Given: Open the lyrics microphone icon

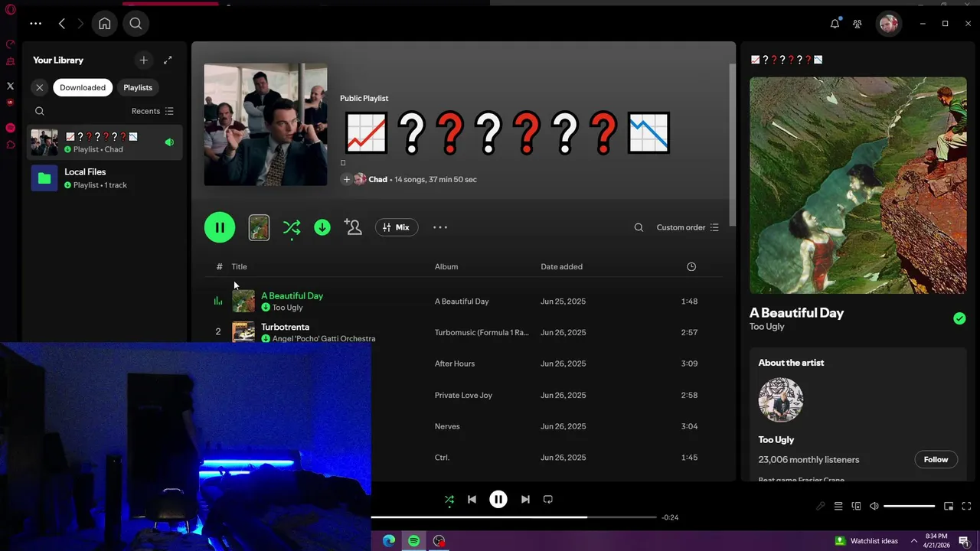Looking at the screenshot, I should point(820,506).
